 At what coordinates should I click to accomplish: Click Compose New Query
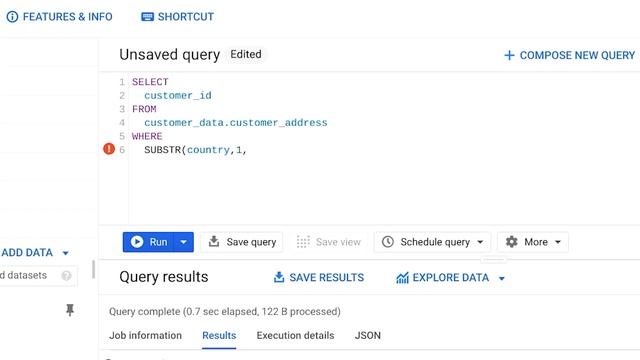[x=569, y=55]
